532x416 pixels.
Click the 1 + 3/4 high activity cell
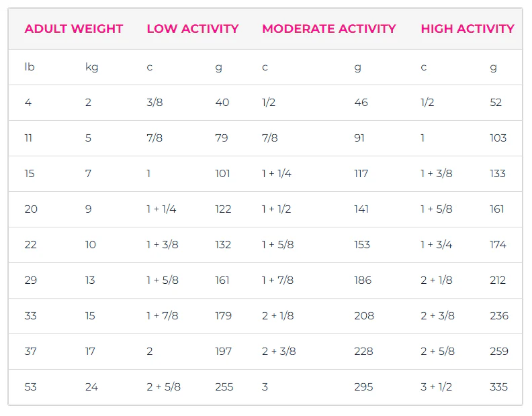tap(437, 245)
